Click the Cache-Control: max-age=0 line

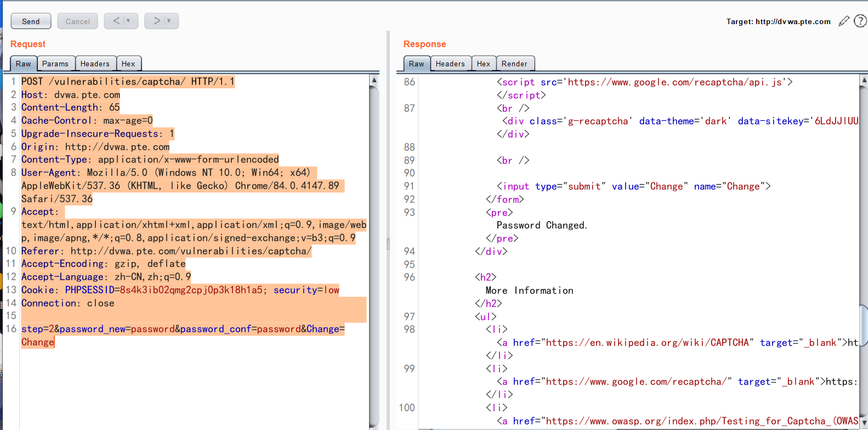point(87,121)
